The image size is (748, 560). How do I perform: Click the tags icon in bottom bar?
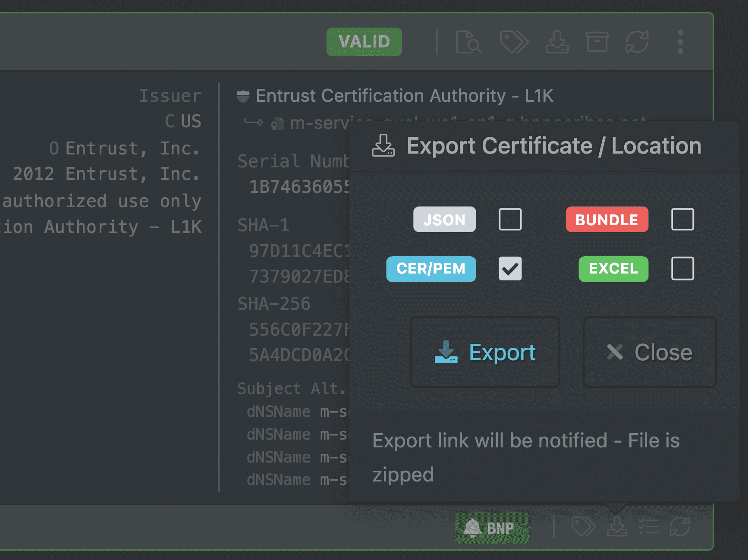(x=583, y=527)
